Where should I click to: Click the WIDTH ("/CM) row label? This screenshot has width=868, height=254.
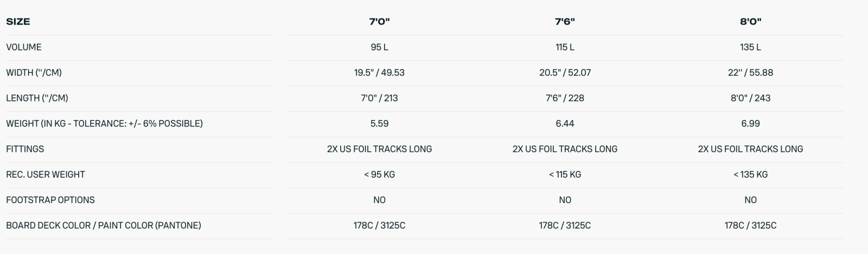coord(34,73)
